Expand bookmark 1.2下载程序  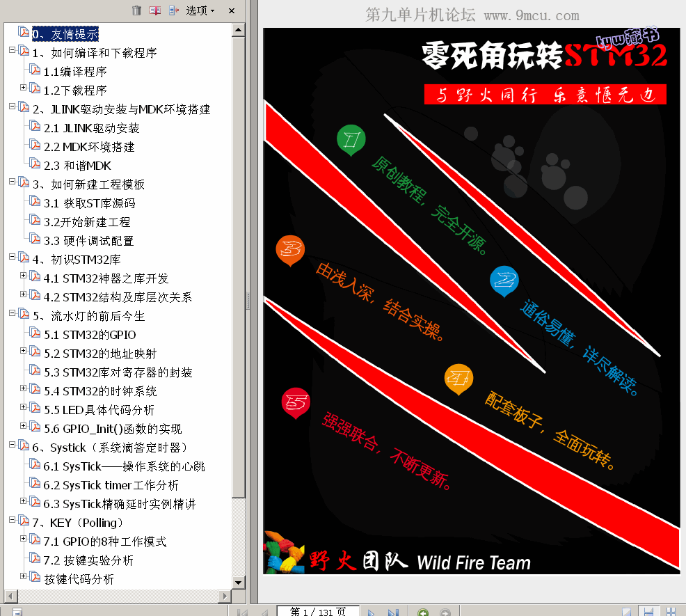24,88
